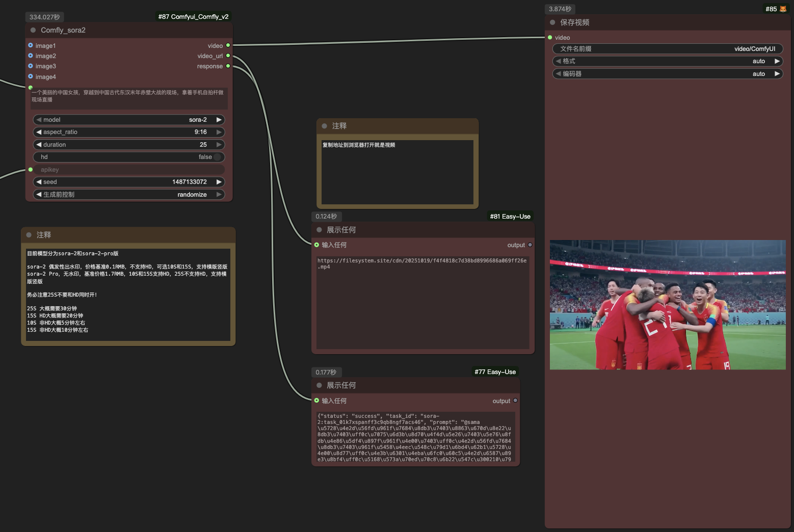The height and width of the screenshot is (532, 794).
Task: Open the 生成前控制 randomize dropdown
Action: click(x=129, y=195)
